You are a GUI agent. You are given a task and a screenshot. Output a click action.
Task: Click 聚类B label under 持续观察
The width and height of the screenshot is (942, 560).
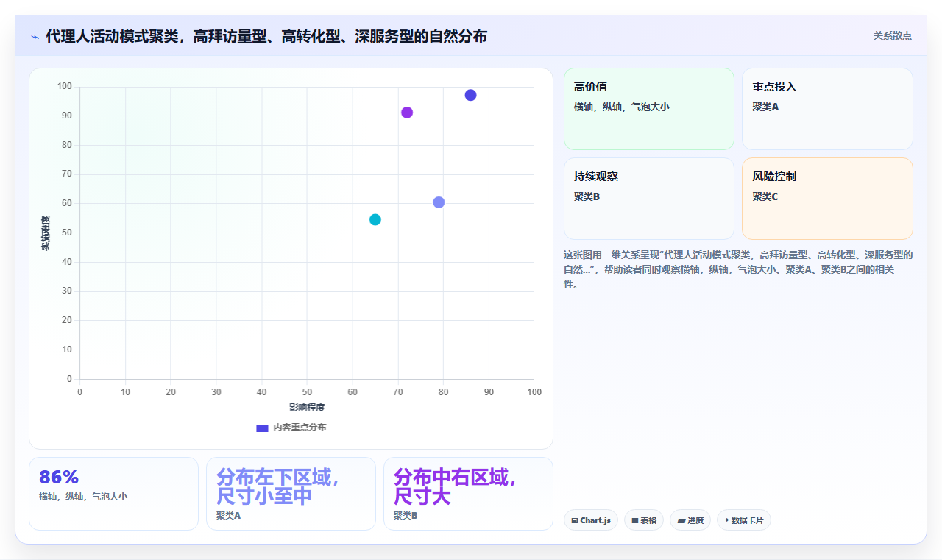587,196
